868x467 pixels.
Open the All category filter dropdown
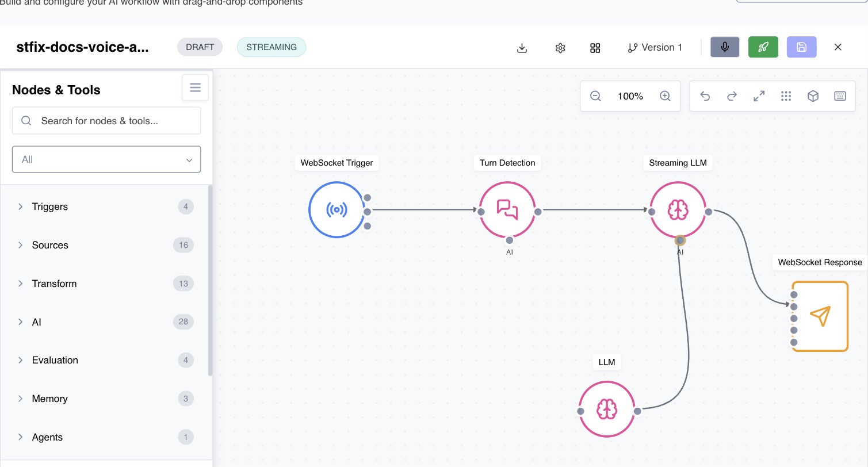click(106, 159)
